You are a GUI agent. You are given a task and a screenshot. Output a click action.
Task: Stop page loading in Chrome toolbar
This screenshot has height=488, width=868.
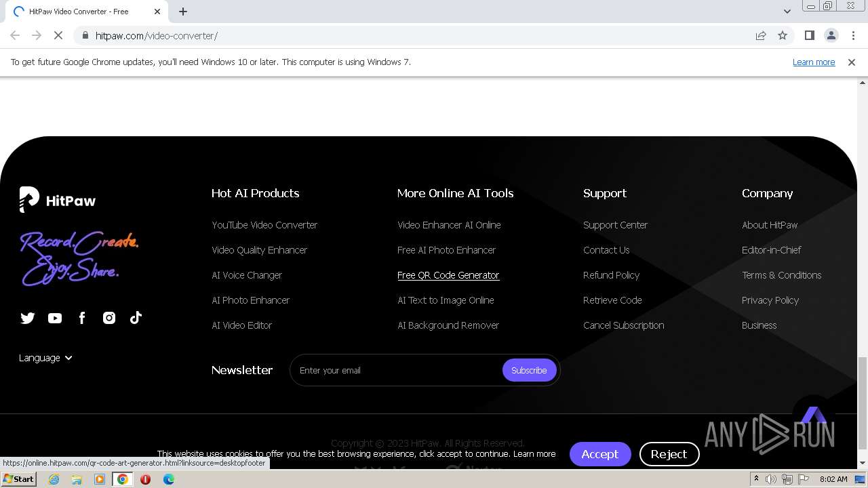58,35
